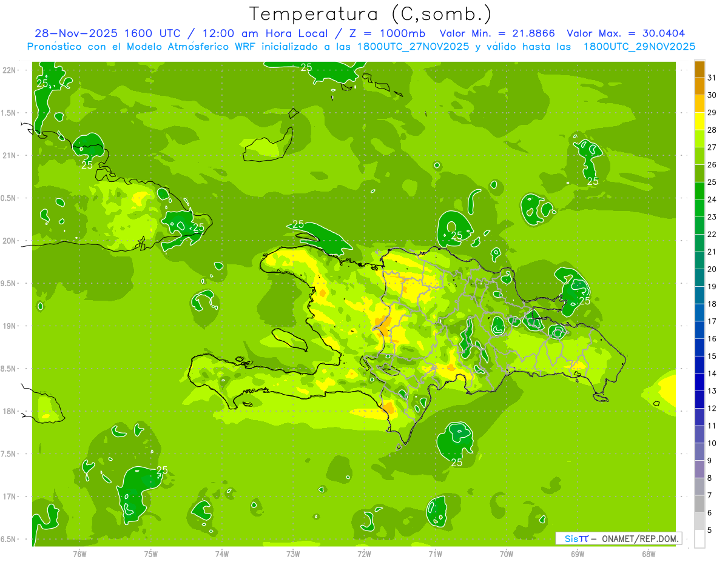Click the color scale swatch between 30 and 31
The width and height of the screenshot is (728, 562).
pyautogui.click(x=699, y=86)
